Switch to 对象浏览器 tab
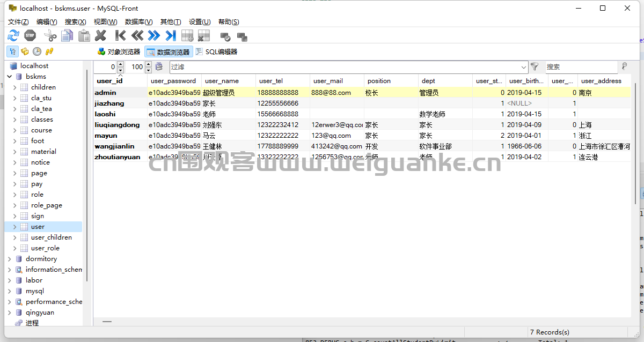 click(119, 51)
